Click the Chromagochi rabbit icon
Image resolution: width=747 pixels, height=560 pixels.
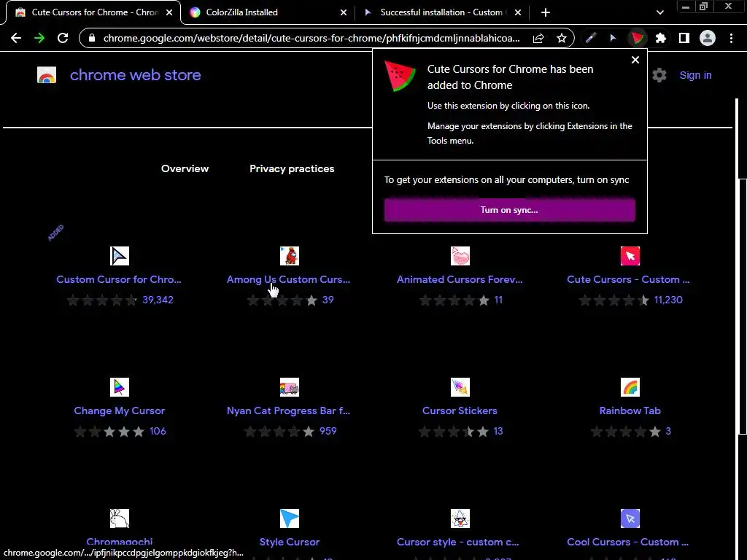119,518
